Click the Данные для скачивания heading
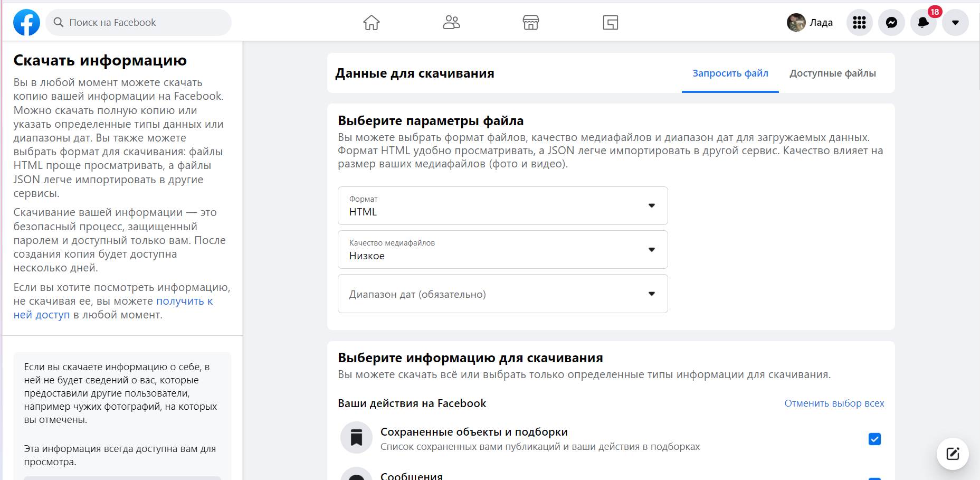 coord(415,73)
